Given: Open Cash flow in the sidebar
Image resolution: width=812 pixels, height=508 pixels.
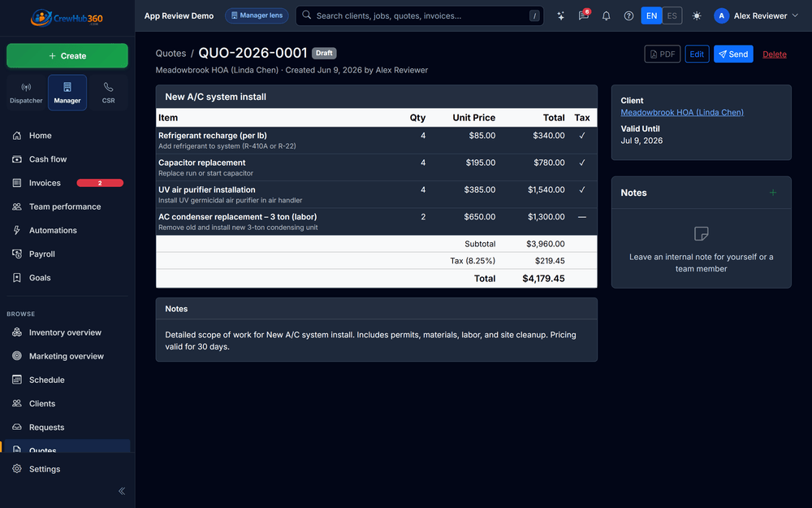Looking at the screenshot, I should pos(67,159).
